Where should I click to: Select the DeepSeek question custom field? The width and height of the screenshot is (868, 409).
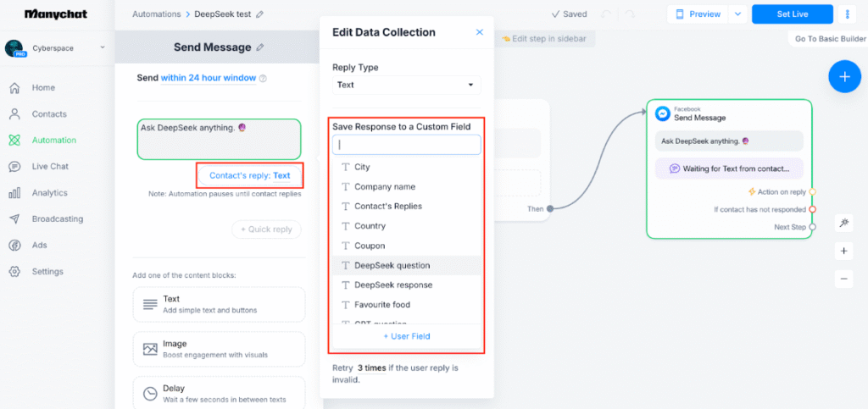coord(392,265)
